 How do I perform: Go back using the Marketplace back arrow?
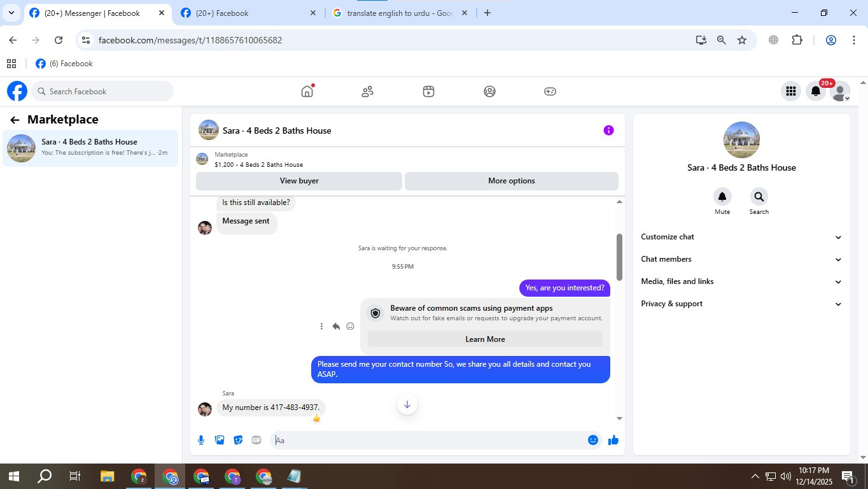tap(15, 120)
